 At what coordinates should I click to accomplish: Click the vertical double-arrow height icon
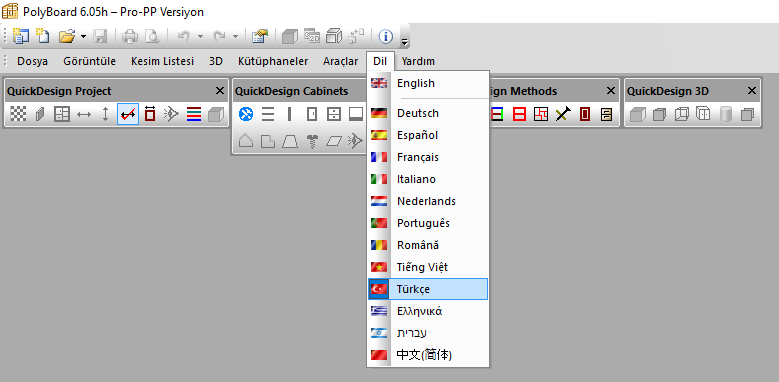tap(105, 114)
